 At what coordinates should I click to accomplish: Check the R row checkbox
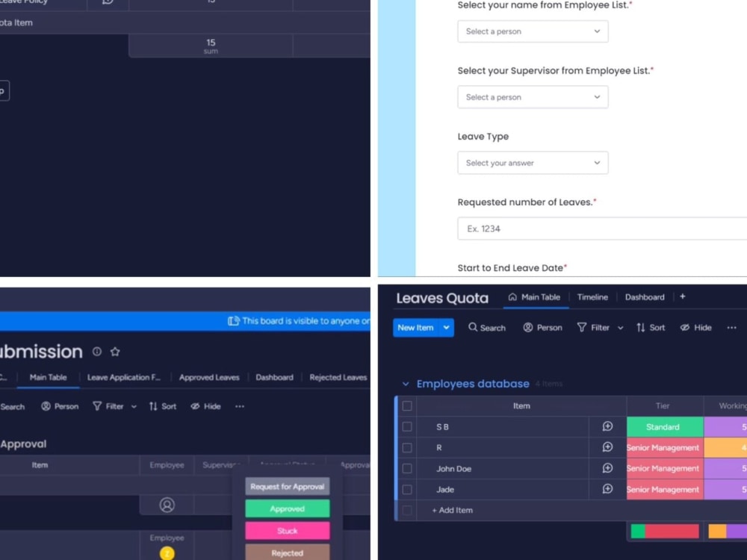(x=407, y=447)
